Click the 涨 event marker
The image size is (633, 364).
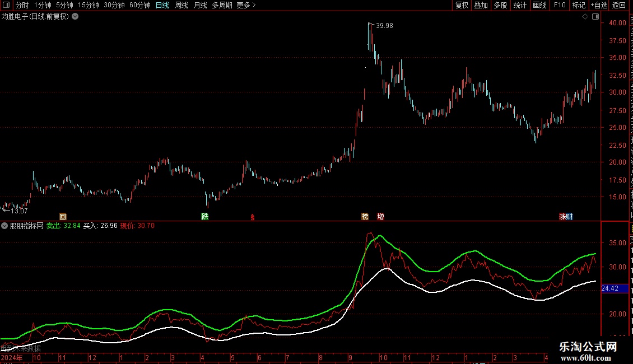coord(562,217)
